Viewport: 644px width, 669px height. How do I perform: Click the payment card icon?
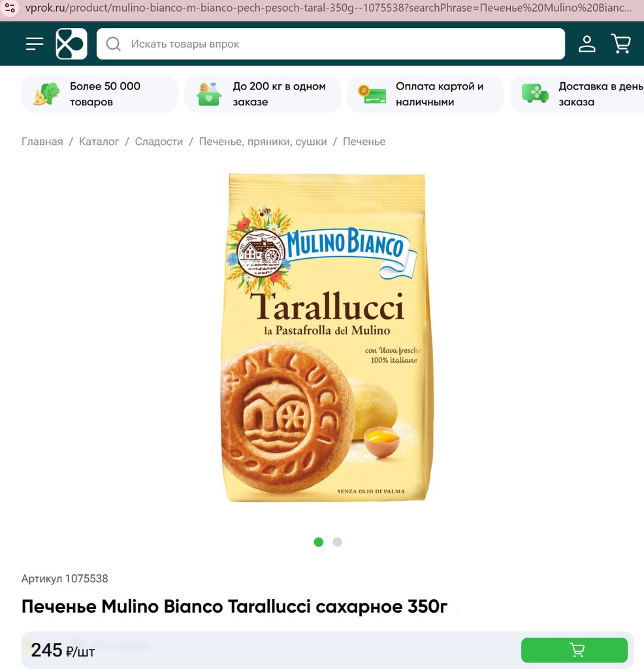[x=372, y=94]
